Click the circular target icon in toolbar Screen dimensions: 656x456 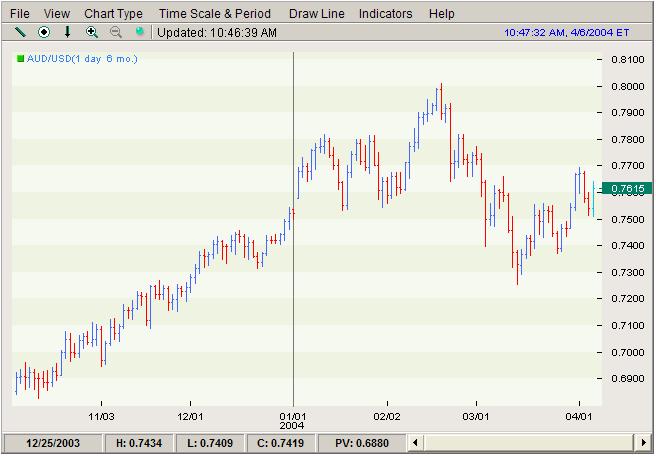[x=44, y=32]
